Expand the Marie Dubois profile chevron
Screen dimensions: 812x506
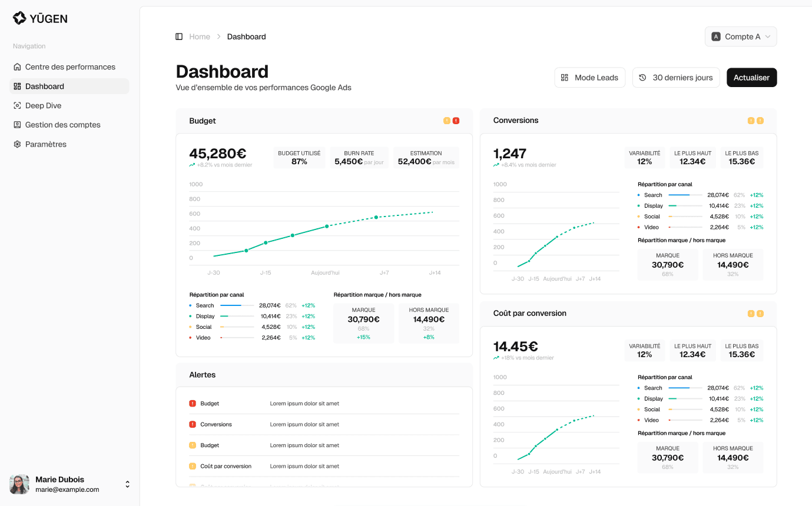click(x=127, y=484)
